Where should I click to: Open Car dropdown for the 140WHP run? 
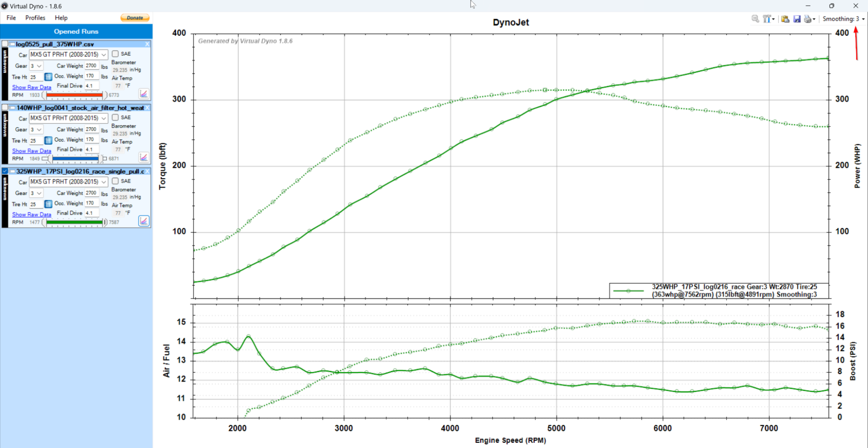[69, 118]
